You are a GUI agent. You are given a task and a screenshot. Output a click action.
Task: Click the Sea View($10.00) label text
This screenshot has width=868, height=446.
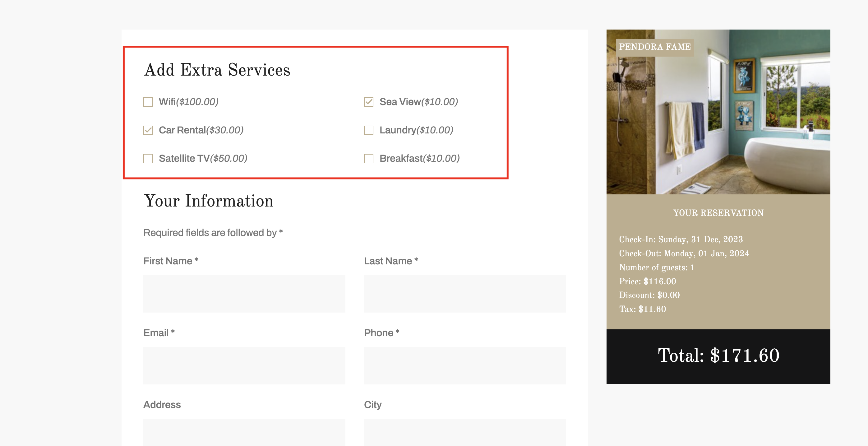[x=418, y=102]
